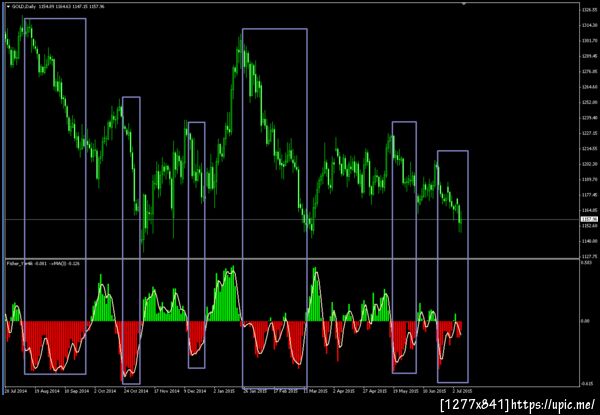The image size is (600, 415).
Task: Click the 2 Oct 2014 date label
Action: pos(105,391)
